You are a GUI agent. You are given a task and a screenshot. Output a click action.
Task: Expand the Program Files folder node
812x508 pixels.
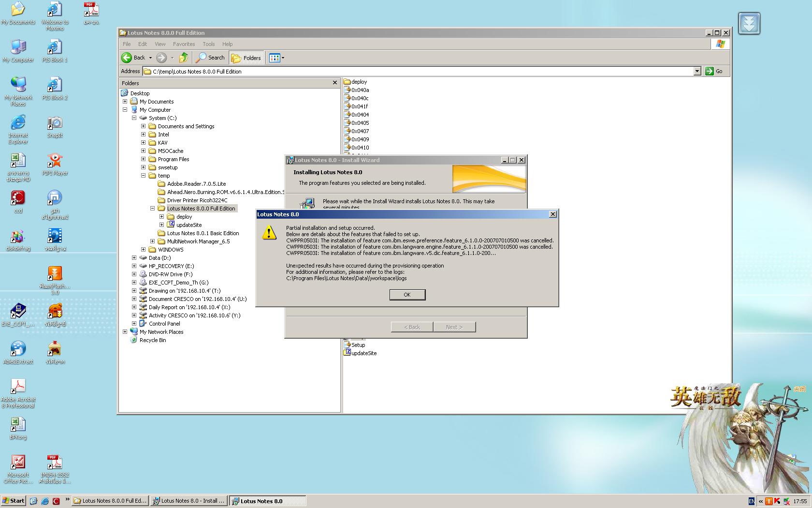coord(143,159)
